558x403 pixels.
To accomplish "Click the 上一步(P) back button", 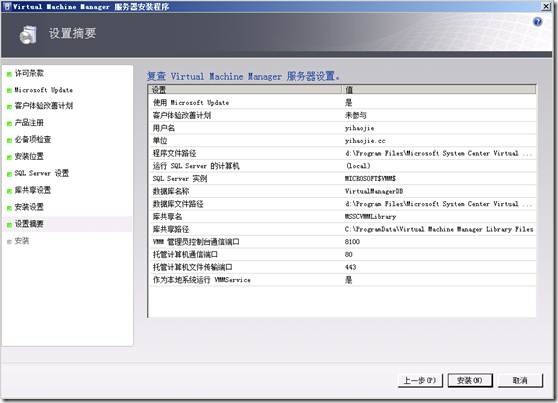I will 420,380.
